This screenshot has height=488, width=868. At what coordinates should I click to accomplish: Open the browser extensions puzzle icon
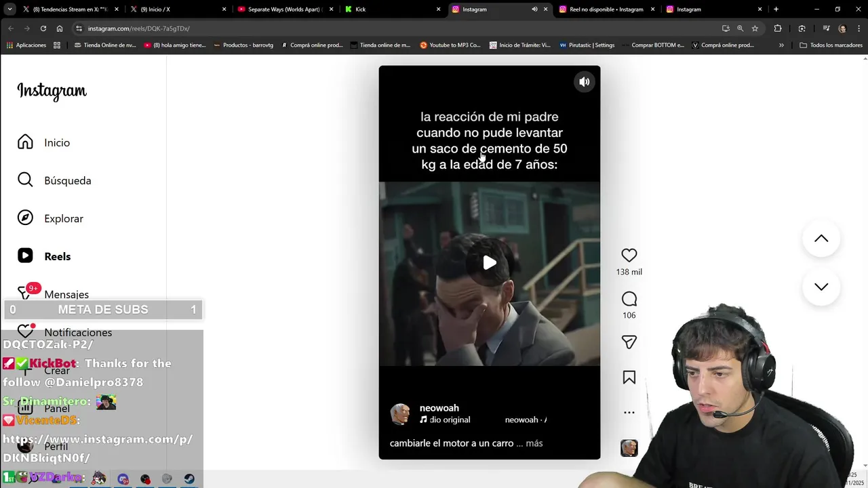click(x=778, y=28)
